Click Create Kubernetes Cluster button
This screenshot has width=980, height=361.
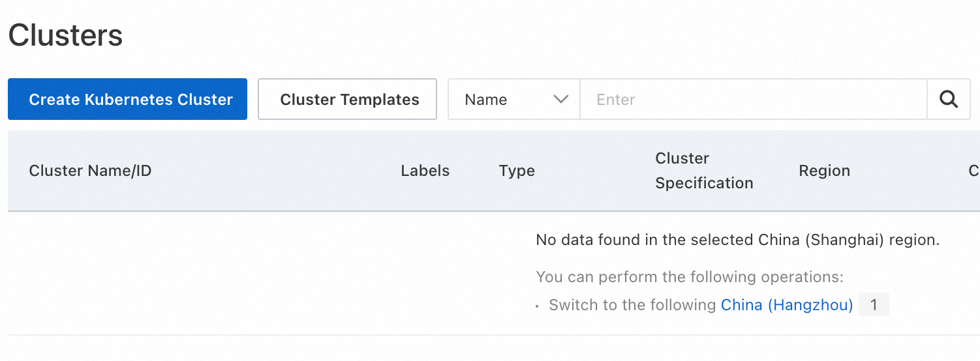click(127, 100)
